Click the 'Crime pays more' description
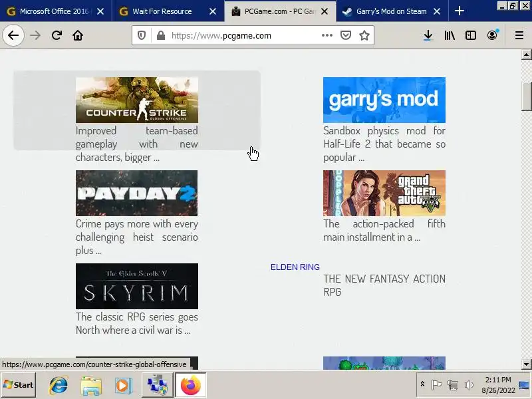This screenshot has height=399, width=532. coord(137,237)
